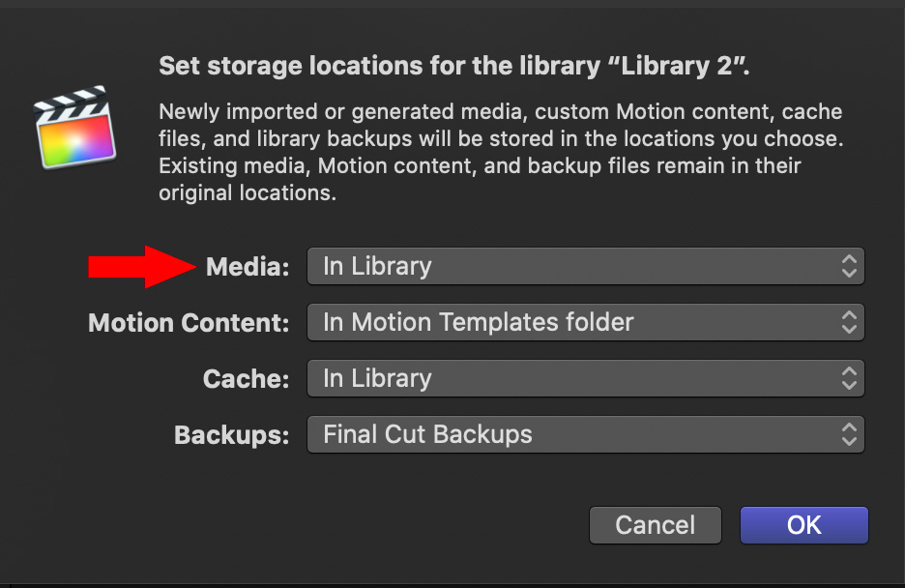
Task: Click the "Set storage locations" heading
Action: tap(453, 66)
